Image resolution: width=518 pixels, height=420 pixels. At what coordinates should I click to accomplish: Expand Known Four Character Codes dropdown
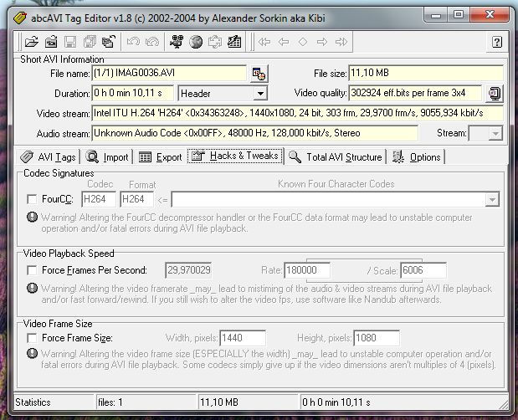pyautogui.click(x=492, y=199)
